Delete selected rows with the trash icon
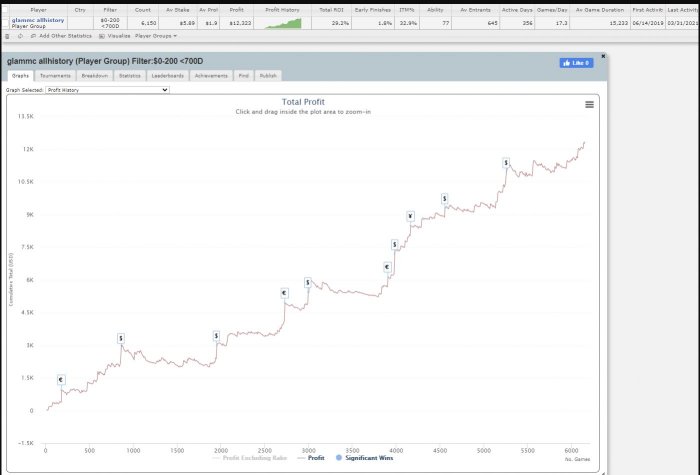Screen dimensions: 700x475 (7, 36)
